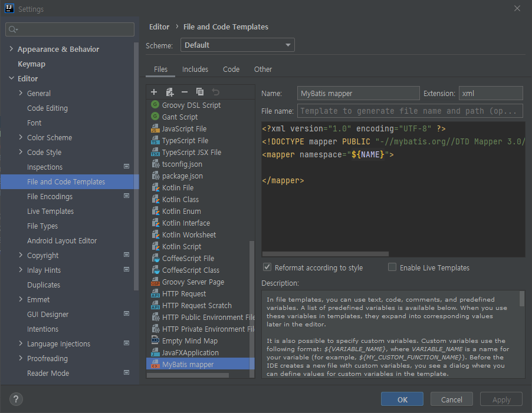The image size is (532, 413).
Task: Select File Types settings entry
Action: tap(42, 226)
